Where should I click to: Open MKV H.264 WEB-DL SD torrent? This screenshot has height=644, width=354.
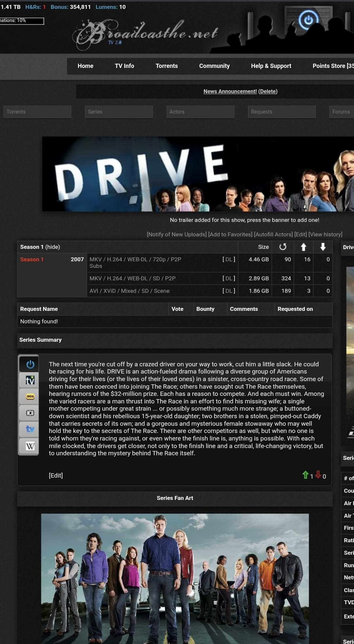click(x=132, y=278)
